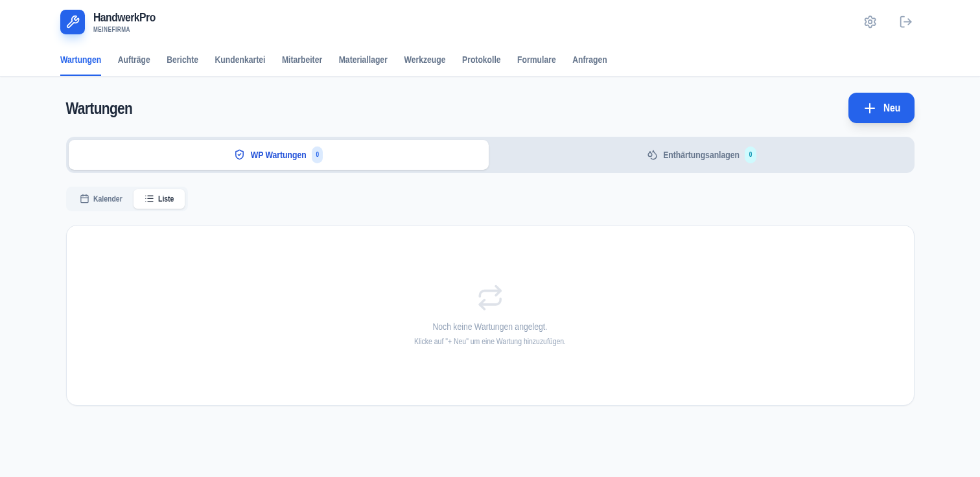Click the 'Klicke auf "+ Neu"' hint text
This screenshot has height=477, width=980.
tap(490, 342)
